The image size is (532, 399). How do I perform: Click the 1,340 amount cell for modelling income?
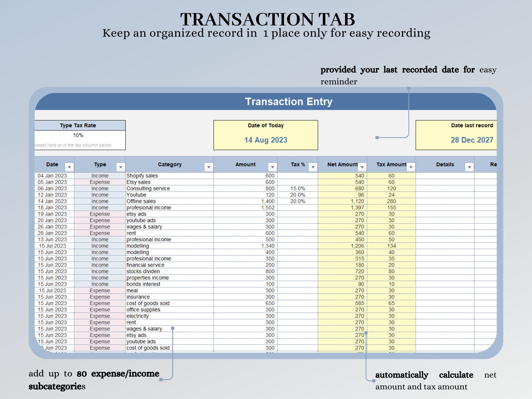click(268, 246)
